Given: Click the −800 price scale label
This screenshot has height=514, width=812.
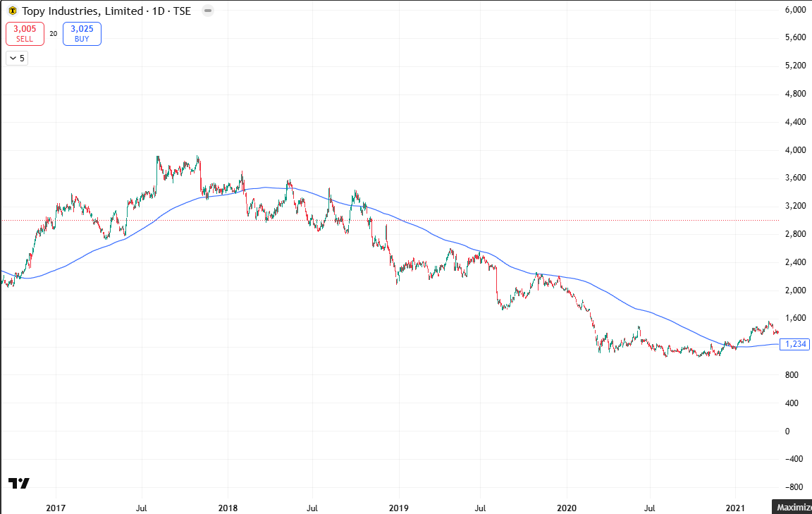Looking at the screenshot, I should [794, 487].
